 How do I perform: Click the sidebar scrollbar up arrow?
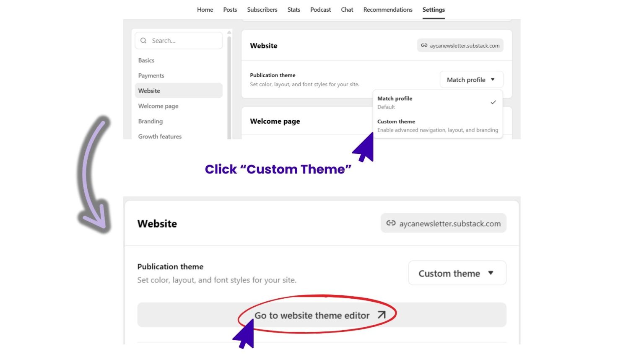click(229, 32)
